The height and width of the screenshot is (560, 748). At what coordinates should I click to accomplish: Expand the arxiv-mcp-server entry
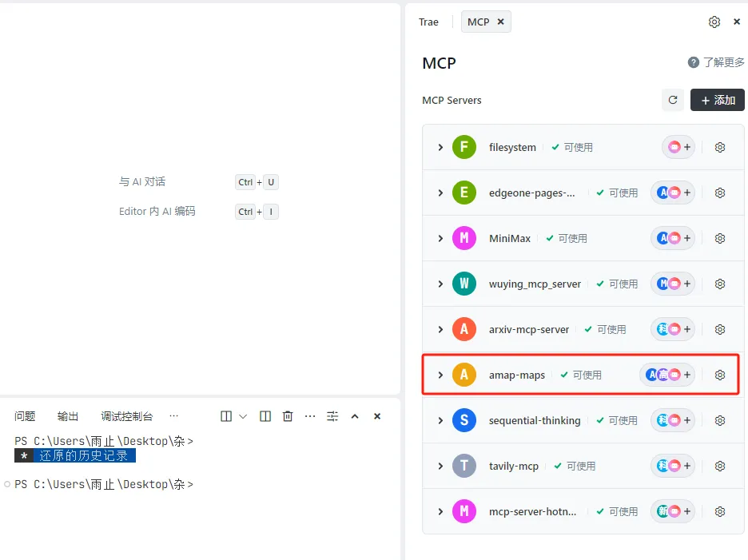[440, 328]
